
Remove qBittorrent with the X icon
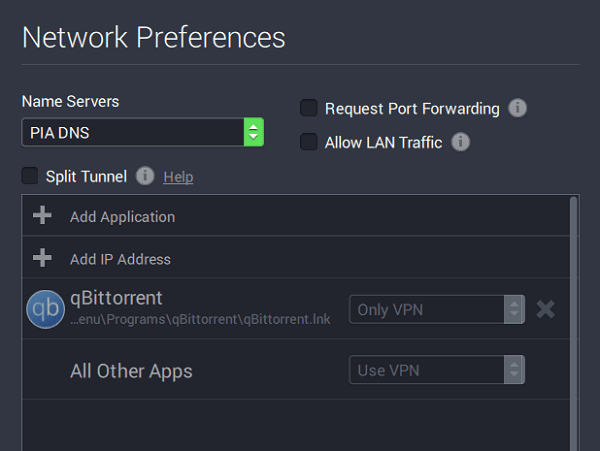[545, 309]
